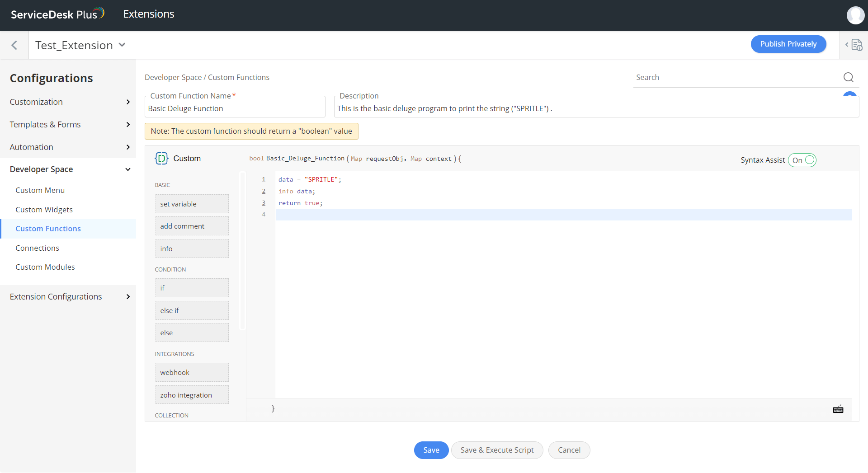Open the on-screen keyboard icon in the editor
The image size is (868, 473).
[838, 409]
